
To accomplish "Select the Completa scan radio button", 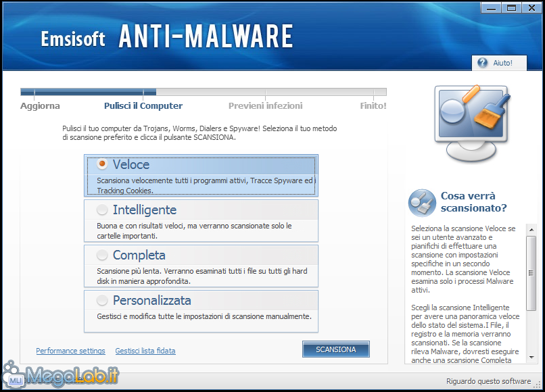I will click(102, 255).
